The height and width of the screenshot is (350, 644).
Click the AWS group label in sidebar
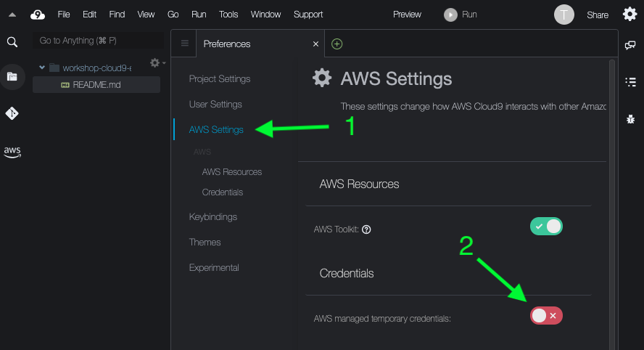(202, 152)
